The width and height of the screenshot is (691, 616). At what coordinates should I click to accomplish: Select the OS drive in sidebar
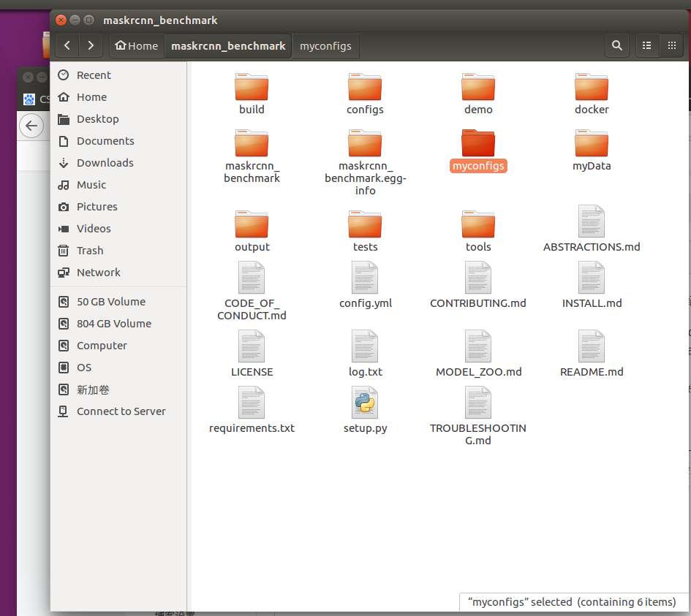click(118, 368)
